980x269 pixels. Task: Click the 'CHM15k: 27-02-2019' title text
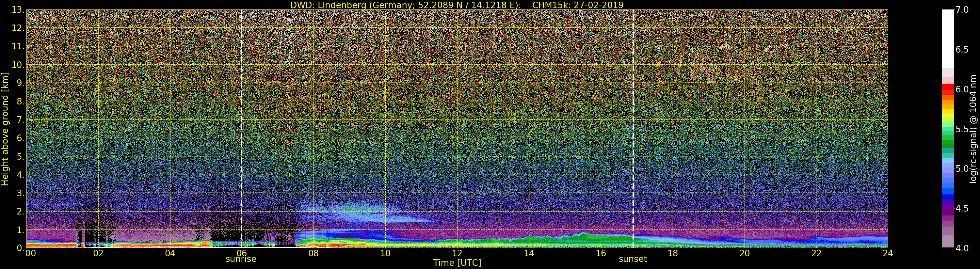click(x=578, y=5)
